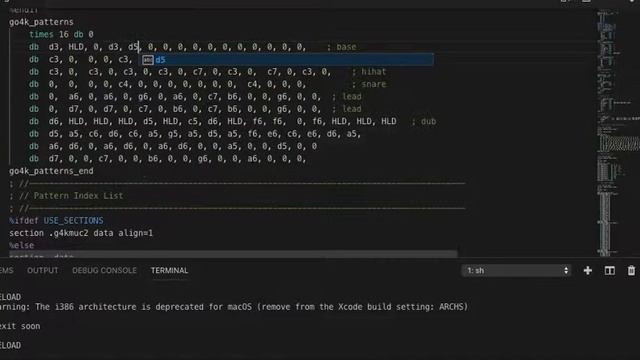Click the 'go4k_patterns' label line
Screen dimensions: 640x360
pyautogui.click(x=41, y=22)
